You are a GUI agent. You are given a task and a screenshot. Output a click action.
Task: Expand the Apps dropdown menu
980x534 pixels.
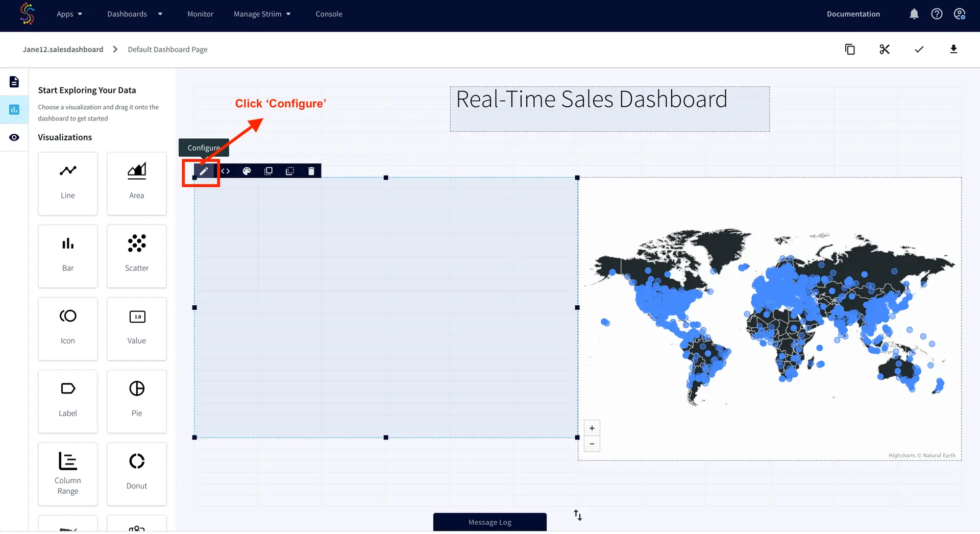pyautogui.click(x=69, y=14)
